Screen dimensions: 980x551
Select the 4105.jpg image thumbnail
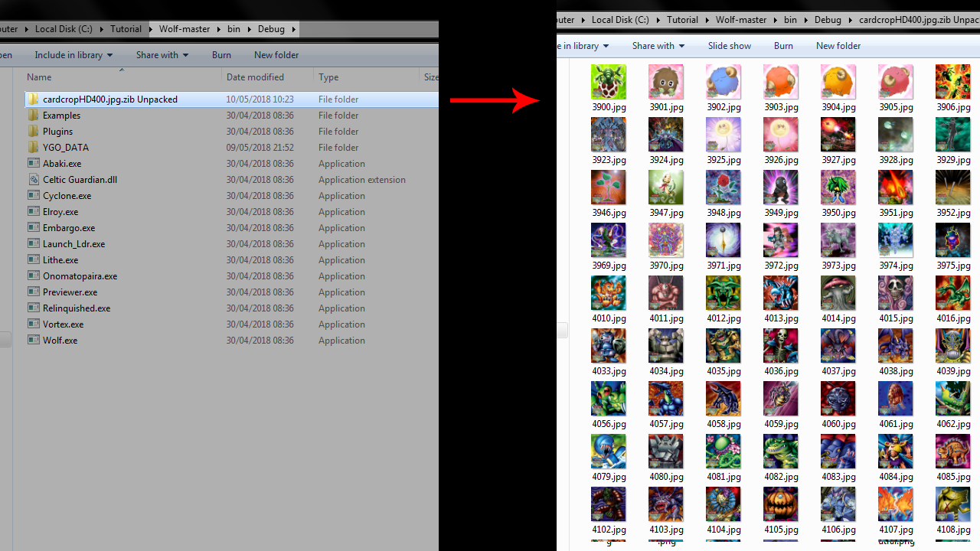[781, 504]
